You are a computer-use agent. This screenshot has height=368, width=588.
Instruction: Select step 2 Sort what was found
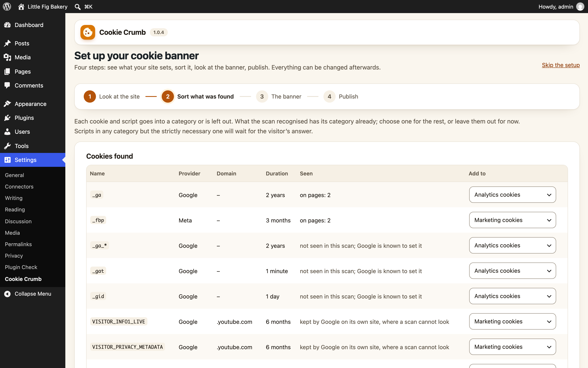pyautogui.click(x=198, y=97)
